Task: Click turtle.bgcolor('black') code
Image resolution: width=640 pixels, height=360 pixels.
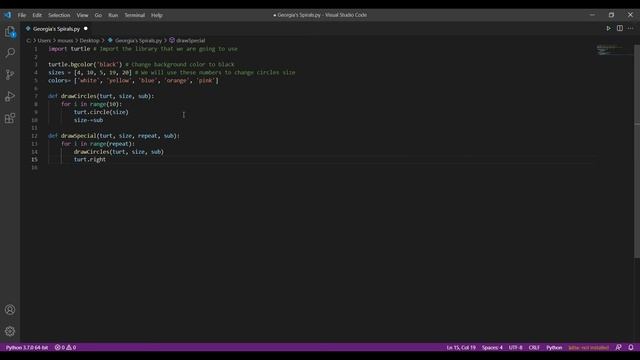Action: (x=85, y=64)
